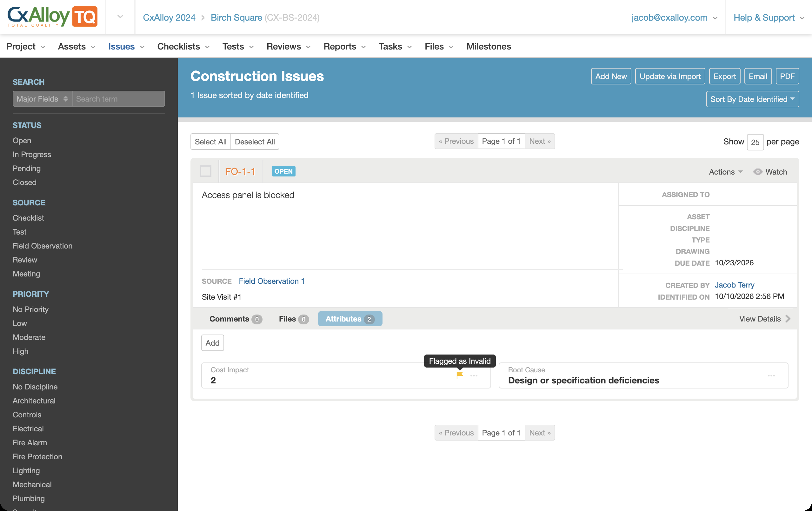Open the ellipsis menu for Cost Impact

click(474, 375)
